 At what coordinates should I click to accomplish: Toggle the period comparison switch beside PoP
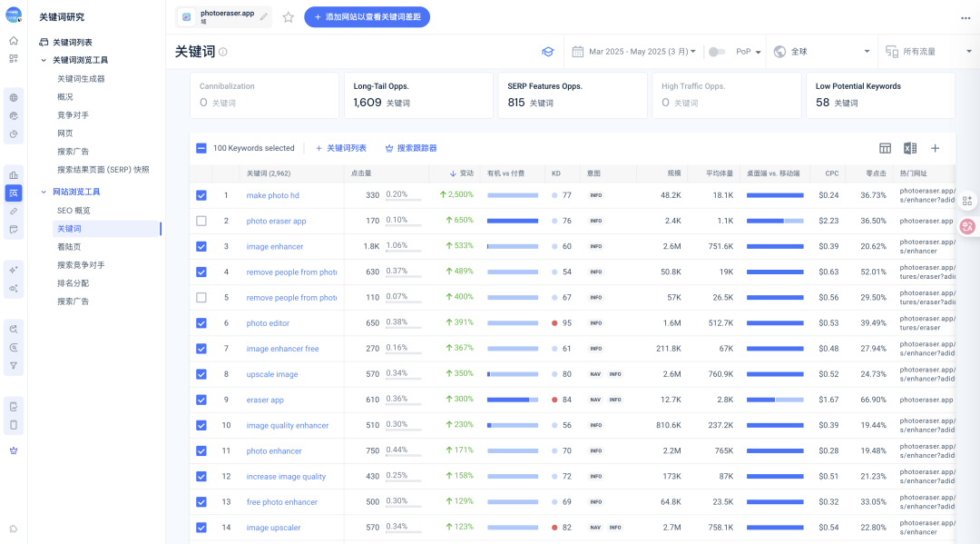(716, 52)
